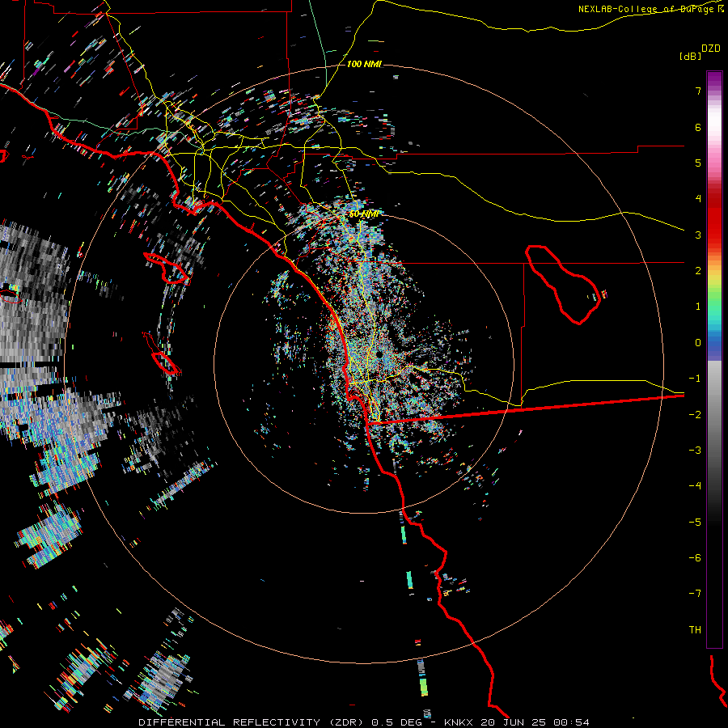
Task: Click the -4 tick label on scale
Action: point(695,485)
